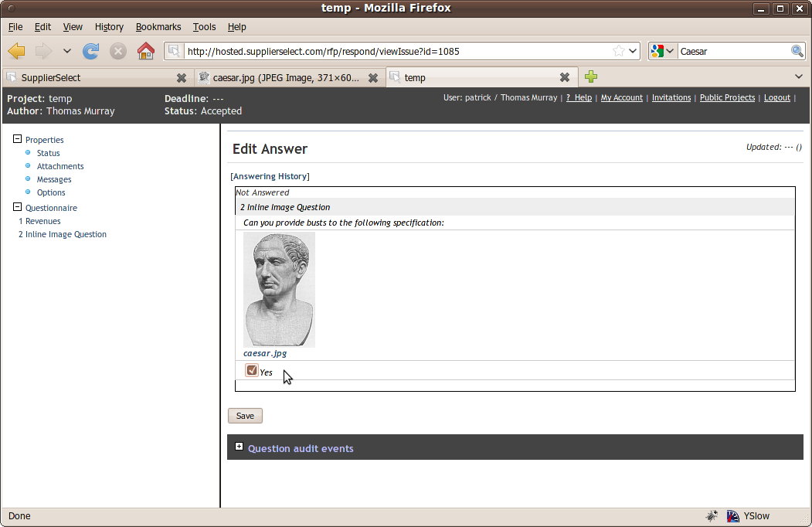812x527 pixels.
Task: Open the Attachments properties item
Action: point(60,166)
